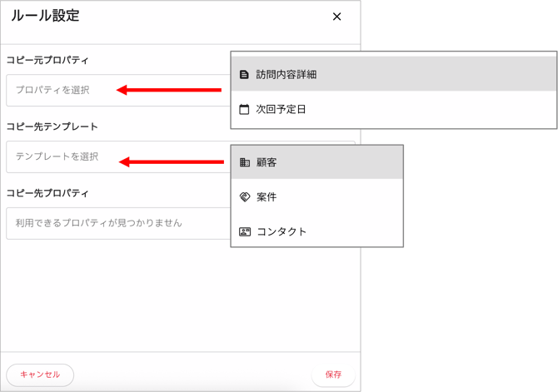Choose 案件 from the template list
This screenshot has width=558, height=392.
(267, 197)
